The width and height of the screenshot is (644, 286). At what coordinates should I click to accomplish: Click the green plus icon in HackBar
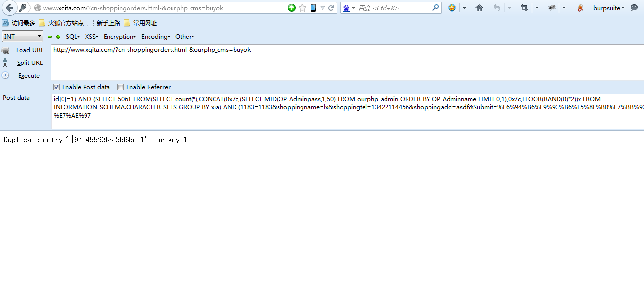58,37
